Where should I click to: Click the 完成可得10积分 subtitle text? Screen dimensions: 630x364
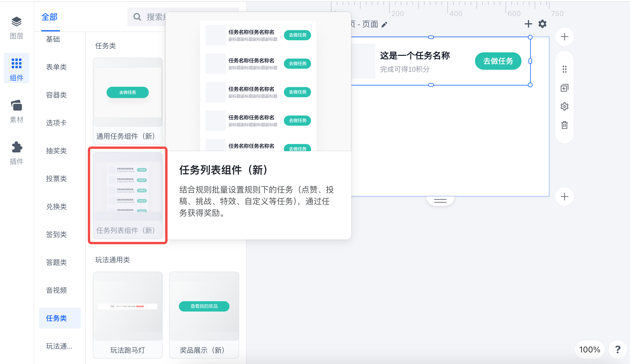(405, 69)
